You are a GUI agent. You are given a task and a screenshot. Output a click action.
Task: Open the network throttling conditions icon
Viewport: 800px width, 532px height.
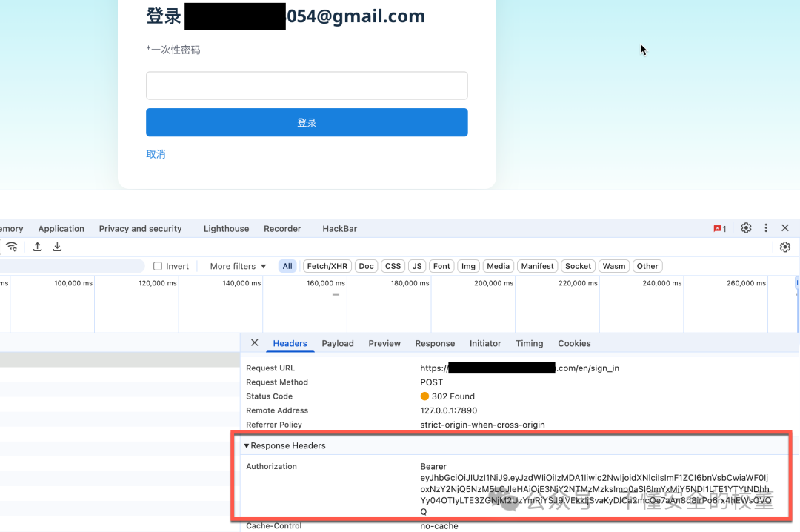click(12, 247)
